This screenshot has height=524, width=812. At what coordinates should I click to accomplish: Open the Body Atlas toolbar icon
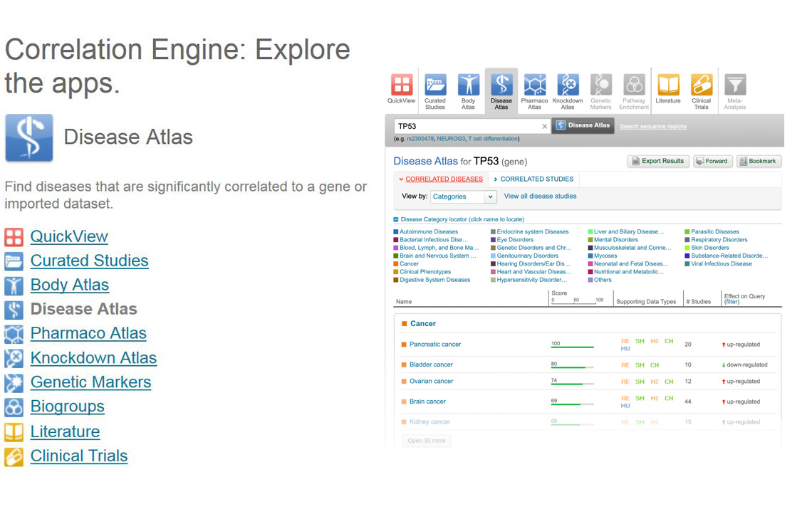point(468,85)
